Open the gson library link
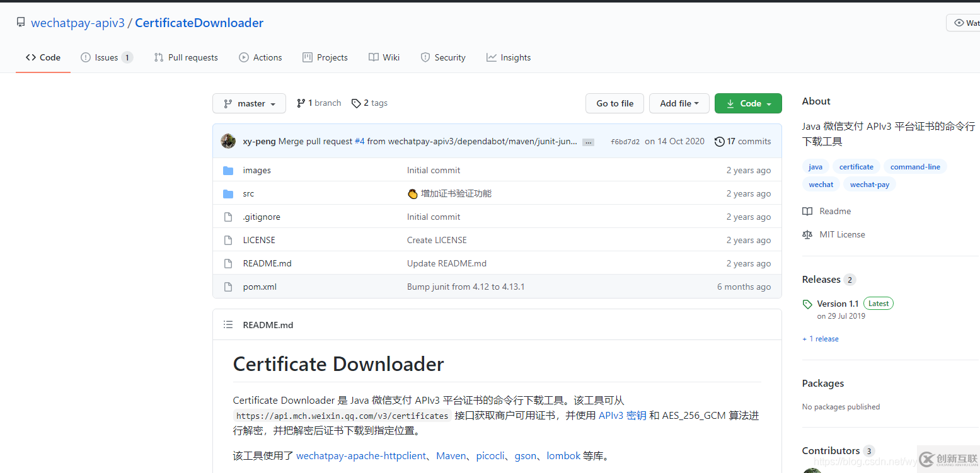This screenshot has width=980, height=473. pyautogui.click(x=526, y=456)
